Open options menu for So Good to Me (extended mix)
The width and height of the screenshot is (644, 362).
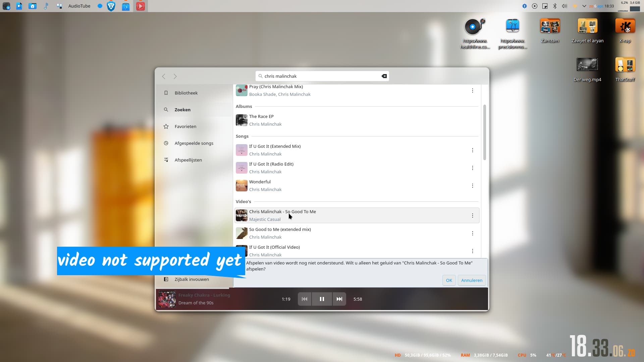[473, 233]
